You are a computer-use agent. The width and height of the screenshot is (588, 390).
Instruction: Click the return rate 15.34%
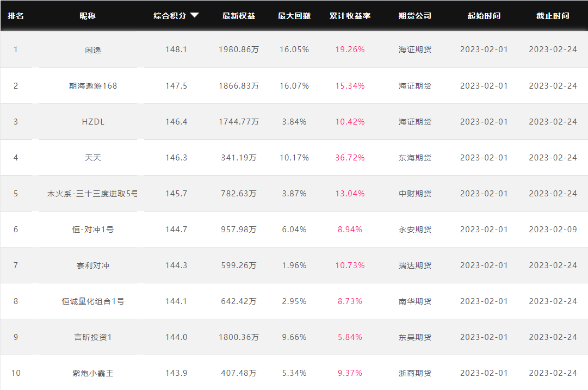[350, 86]
